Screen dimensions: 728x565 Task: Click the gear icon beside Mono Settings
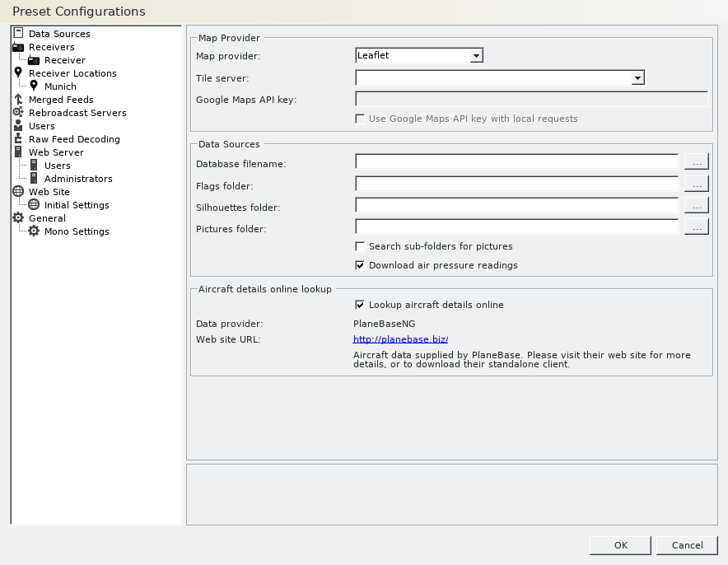(34, 231)
